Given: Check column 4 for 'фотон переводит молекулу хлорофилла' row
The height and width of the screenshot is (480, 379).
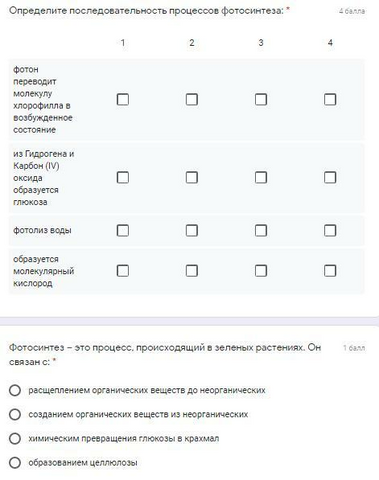Looking at the screenshot, I should point(330,99).
